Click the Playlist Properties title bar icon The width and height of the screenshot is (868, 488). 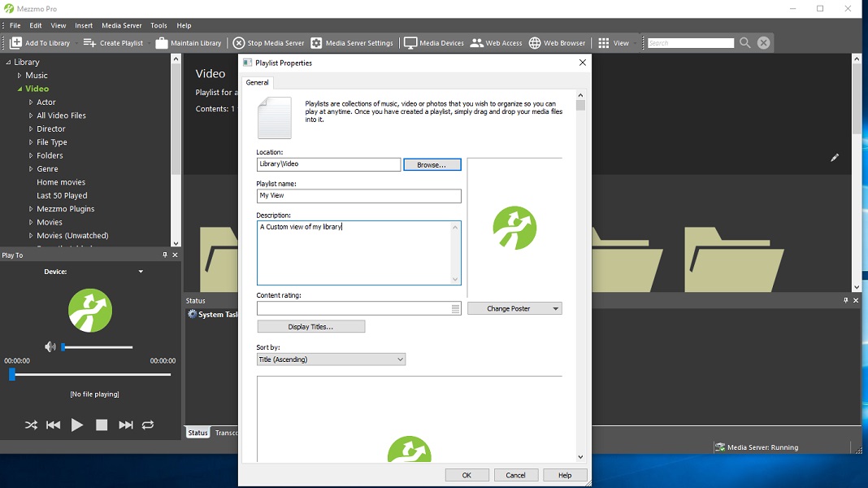pos(247,63)
